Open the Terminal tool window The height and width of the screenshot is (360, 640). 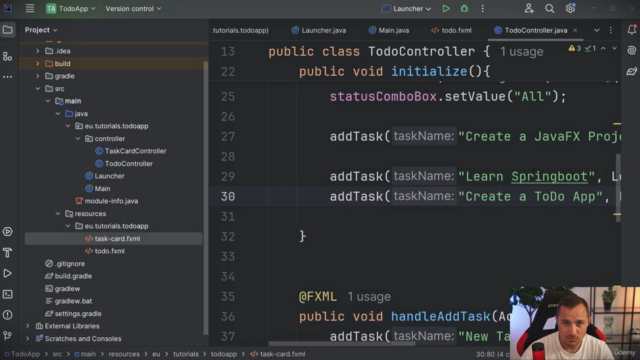[7, 294]
